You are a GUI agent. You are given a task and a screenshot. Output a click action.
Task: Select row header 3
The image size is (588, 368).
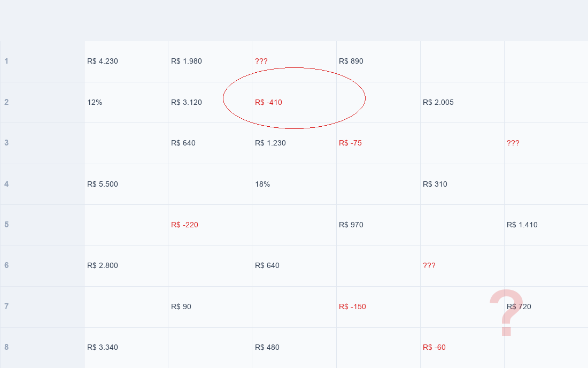(x=42, y=143)
